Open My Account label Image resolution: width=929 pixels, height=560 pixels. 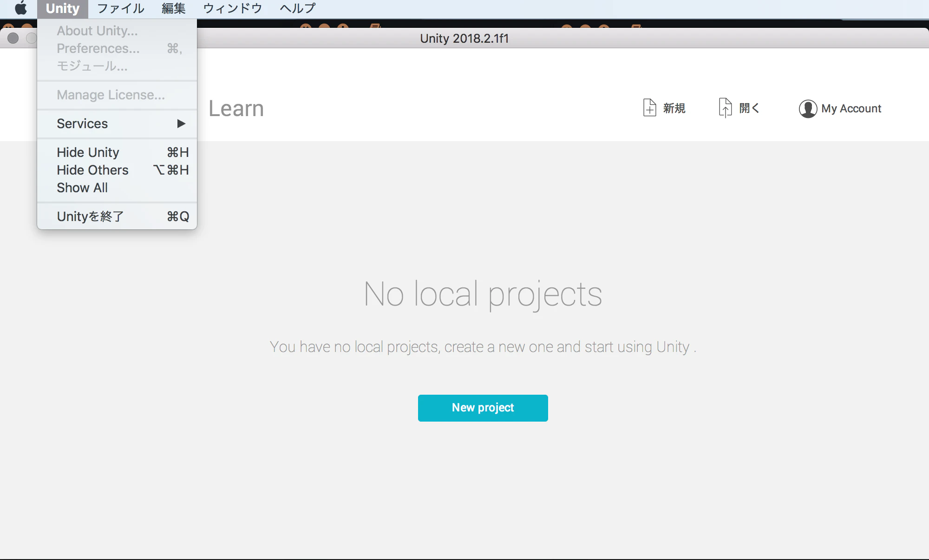pos(851,108)
